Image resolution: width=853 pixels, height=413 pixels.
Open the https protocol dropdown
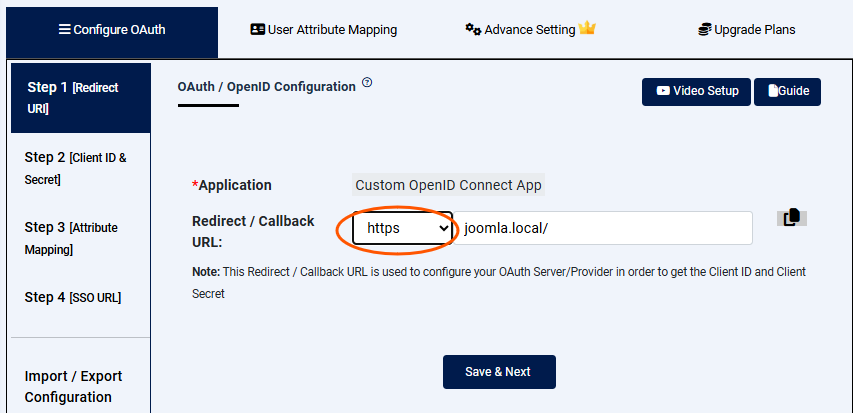pos(402,229)
